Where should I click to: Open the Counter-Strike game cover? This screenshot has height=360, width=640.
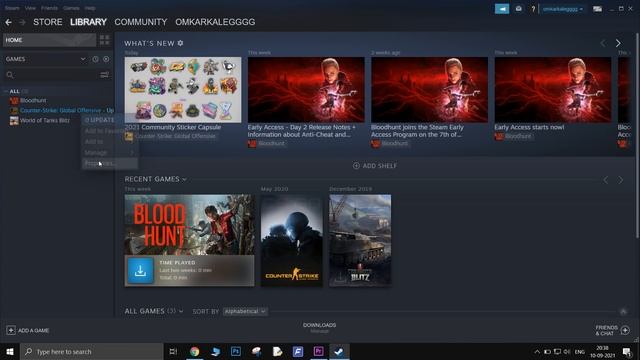(x=291, y=240)
